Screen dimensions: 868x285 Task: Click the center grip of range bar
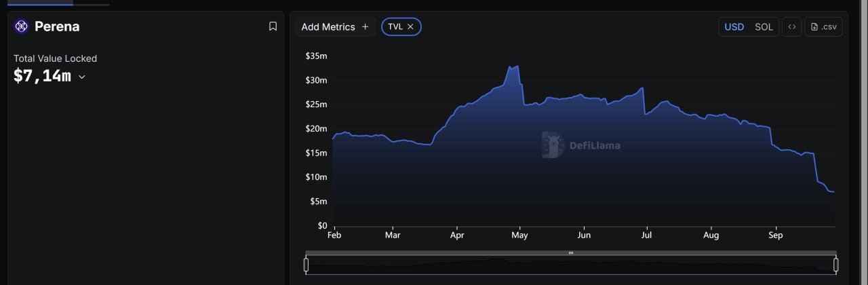pyautogui.click(x=571, y=253)
